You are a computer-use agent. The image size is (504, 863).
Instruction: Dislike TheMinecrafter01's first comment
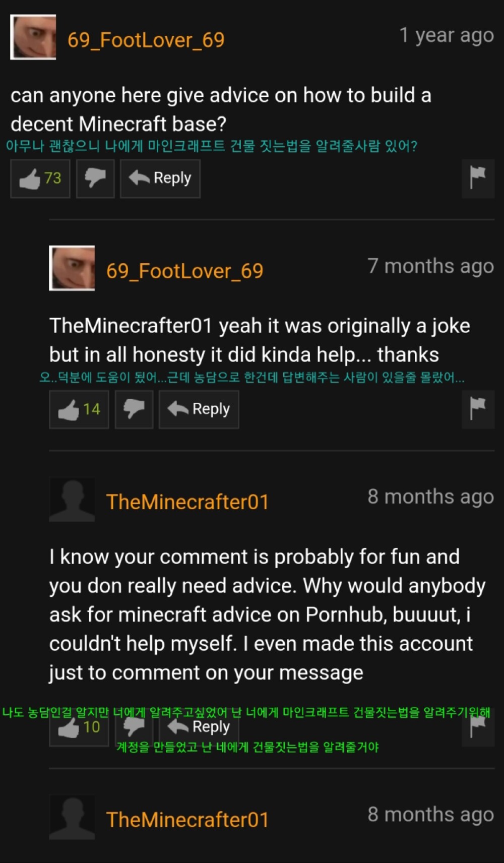(x=134, y=727)
